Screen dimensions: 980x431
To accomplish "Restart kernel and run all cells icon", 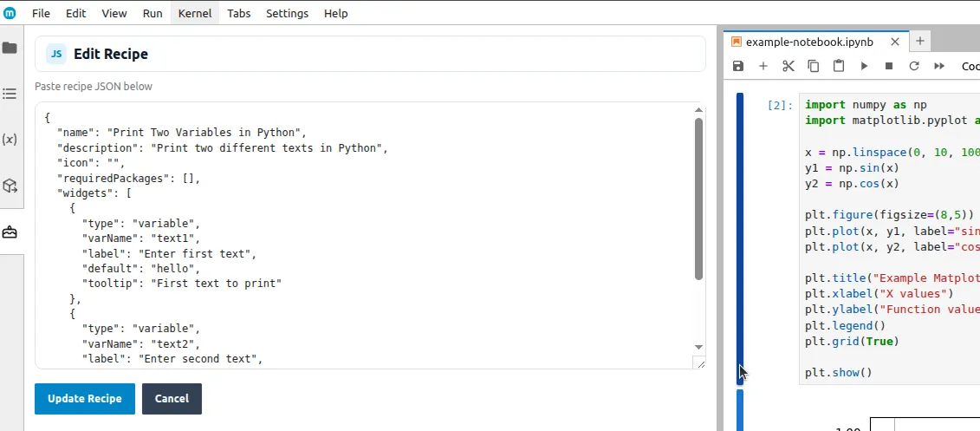I will [938, 66].
